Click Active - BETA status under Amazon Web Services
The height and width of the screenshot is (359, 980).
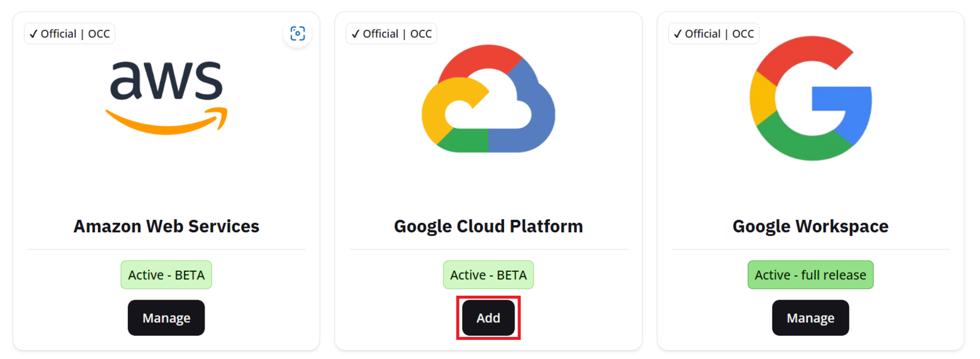click(x=166, y=275)
